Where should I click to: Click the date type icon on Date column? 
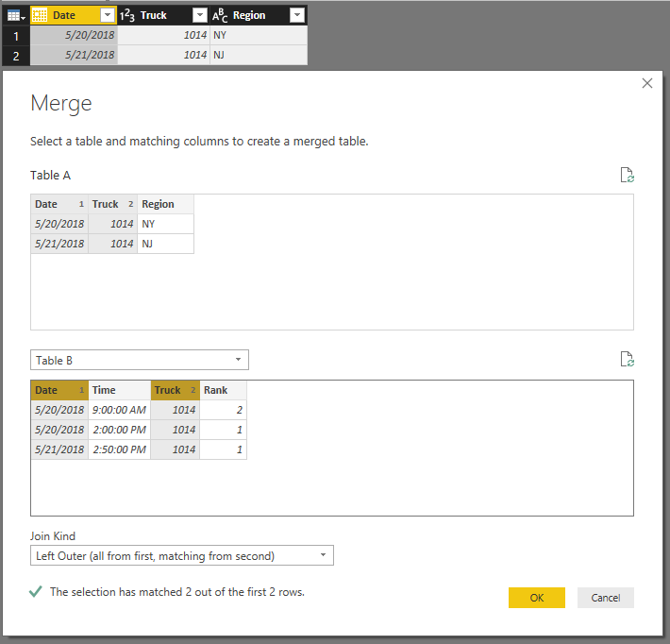40,15
